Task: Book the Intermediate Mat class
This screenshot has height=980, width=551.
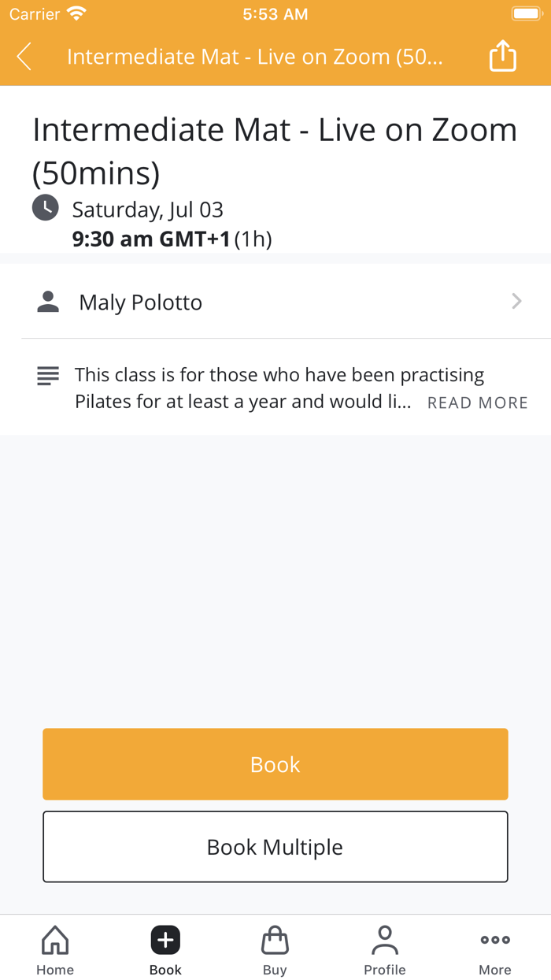Action: click(x=275, y=763)
